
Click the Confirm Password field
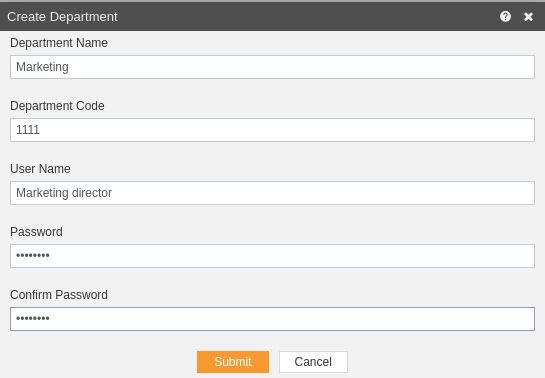pyautogui.click(x=272, y=319)
